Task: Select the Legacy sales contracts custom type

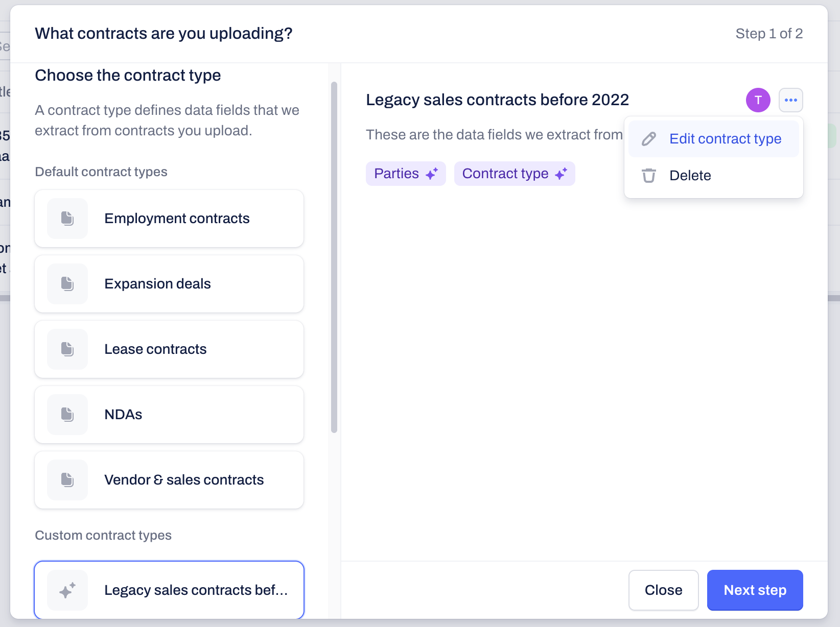Action: [169, 590]
